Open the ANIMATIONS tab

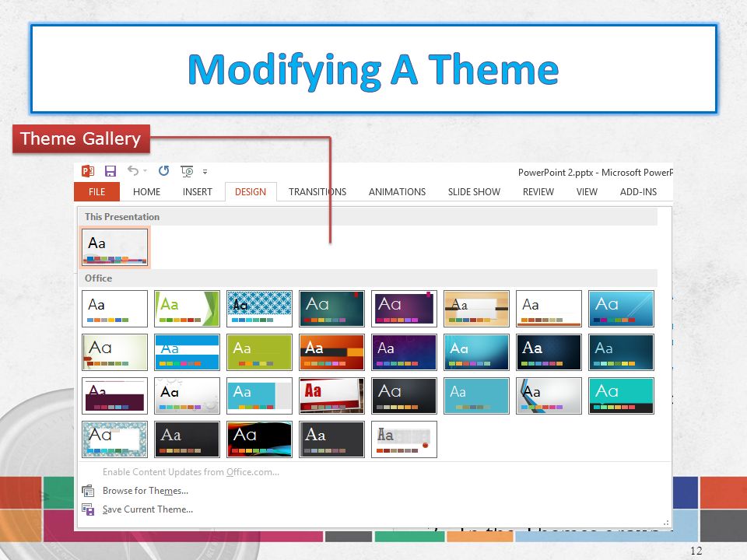point(397,191)
